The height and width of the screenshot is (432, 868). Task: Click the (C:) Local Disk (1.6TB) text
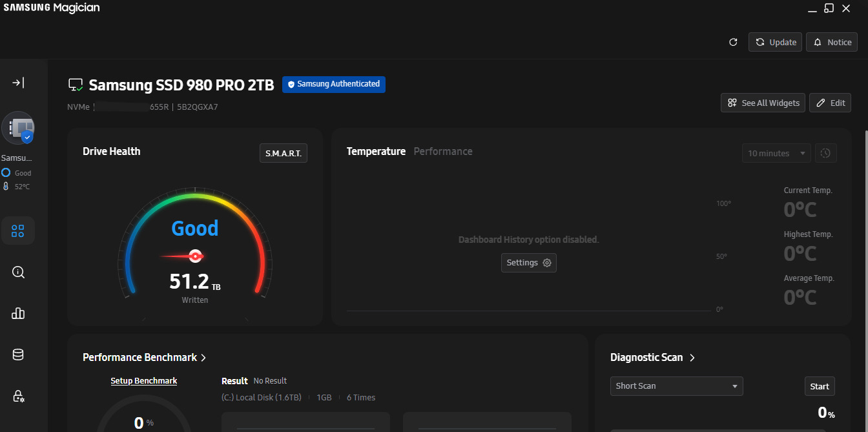[x=262, y=398]
